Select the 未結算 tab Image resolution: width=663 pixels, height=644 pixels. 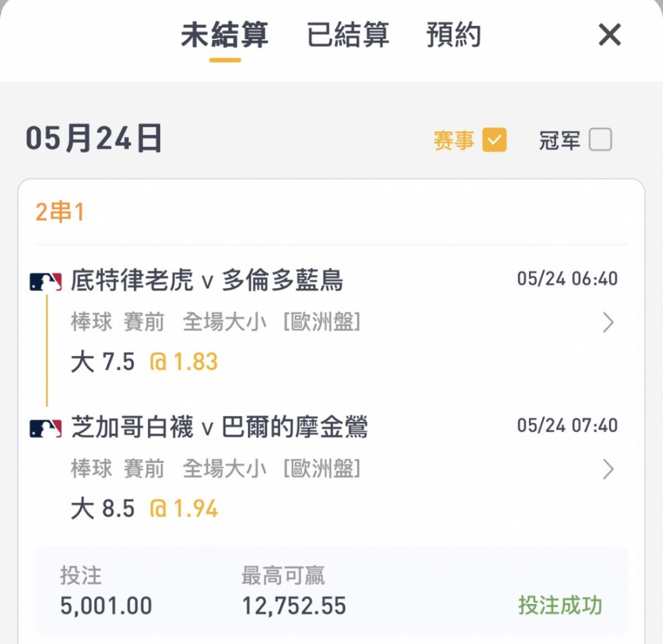coord(225,35)
